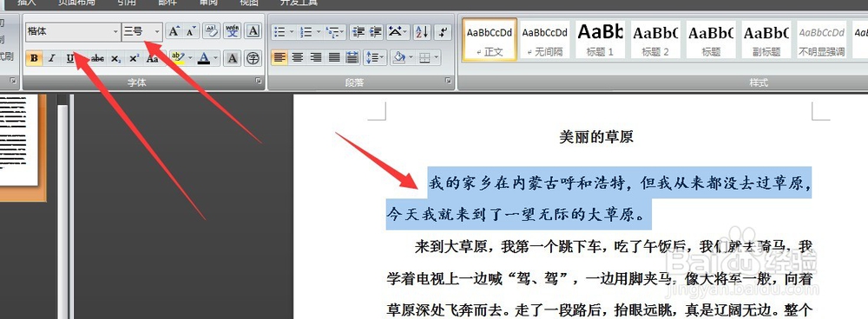Switch to the 引用 tab

coord(126,3)
